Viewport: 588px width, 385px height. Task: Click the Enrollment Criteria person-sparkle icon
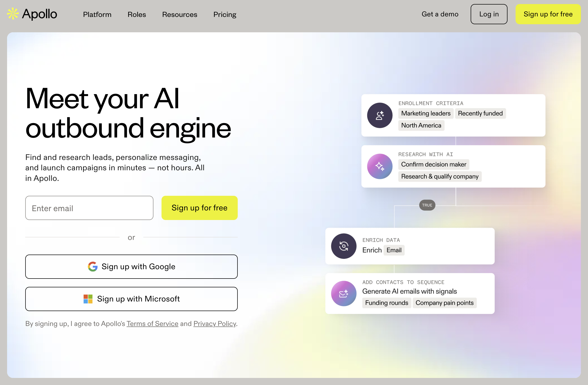380,115
